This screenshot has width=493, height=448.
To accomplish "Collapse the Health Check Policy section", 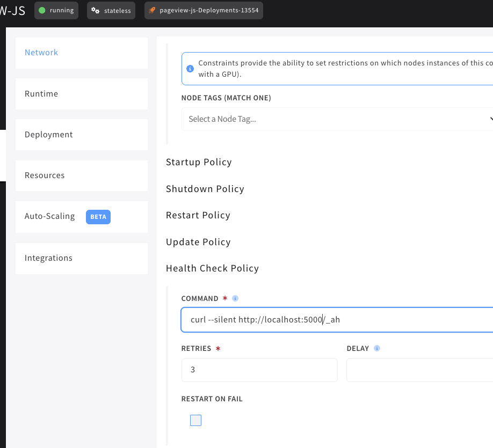I will coord(212,268).
